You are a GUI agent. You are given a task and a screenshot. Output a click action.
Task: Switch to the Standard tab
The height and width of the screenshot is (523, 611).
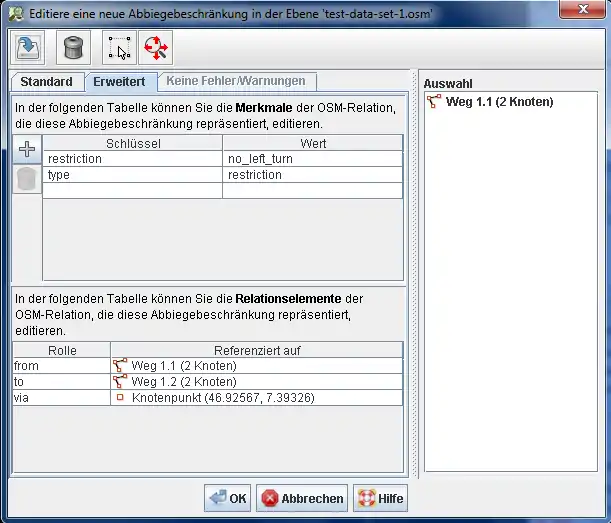(x=46, y=82)
